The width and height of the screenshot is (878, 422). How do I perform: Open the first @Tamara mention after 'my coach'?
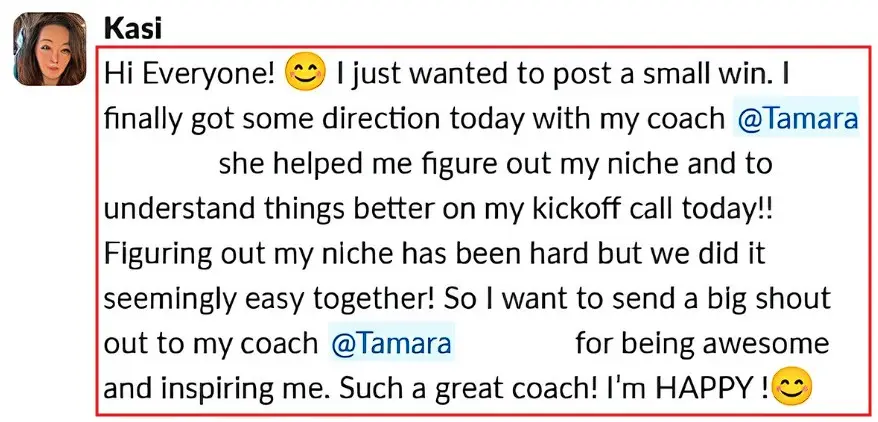(796, 119)
